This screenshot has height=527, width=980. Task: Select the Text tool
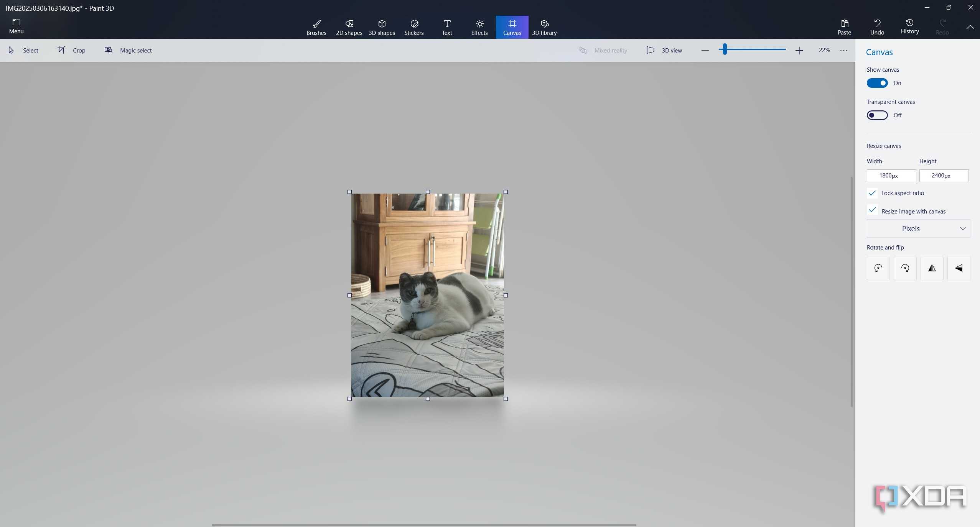pyautogui.click(x=446, y=27)
